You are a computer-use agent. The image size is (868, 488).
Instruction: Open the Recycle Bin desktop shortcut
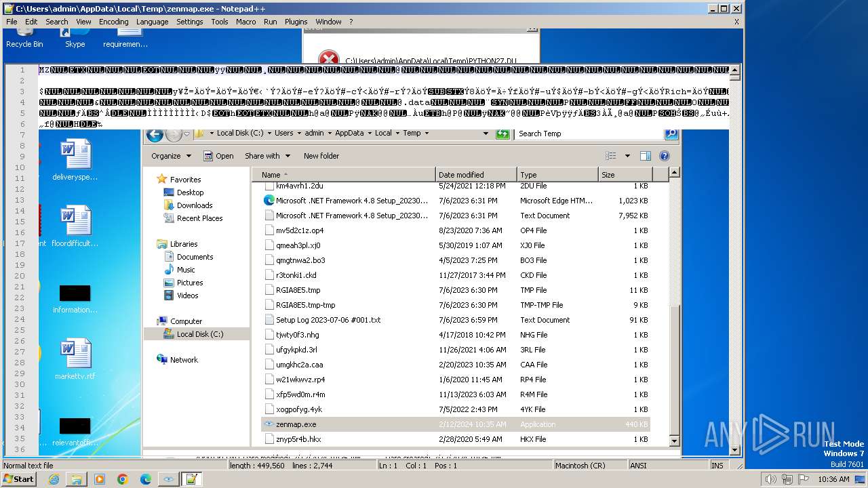click(x=24, y=39)
